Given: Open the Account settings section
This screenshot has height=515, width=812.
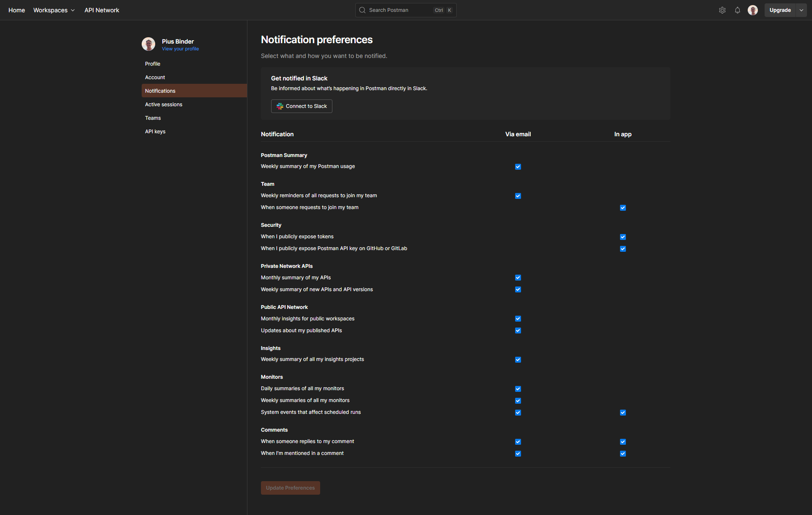Looking at the screenshot, I should (194, 77).
